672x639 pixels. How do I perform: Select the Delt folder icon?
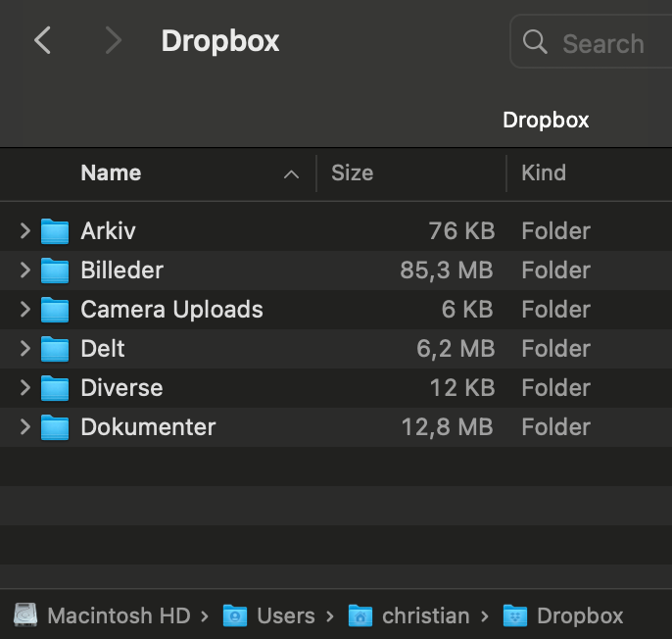(x=55, y=349)
